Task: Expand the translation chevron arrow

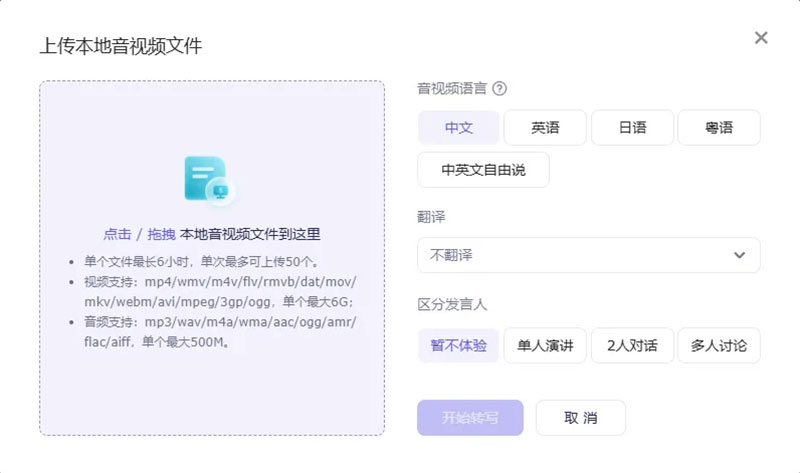Action: [x=739, y=255]
